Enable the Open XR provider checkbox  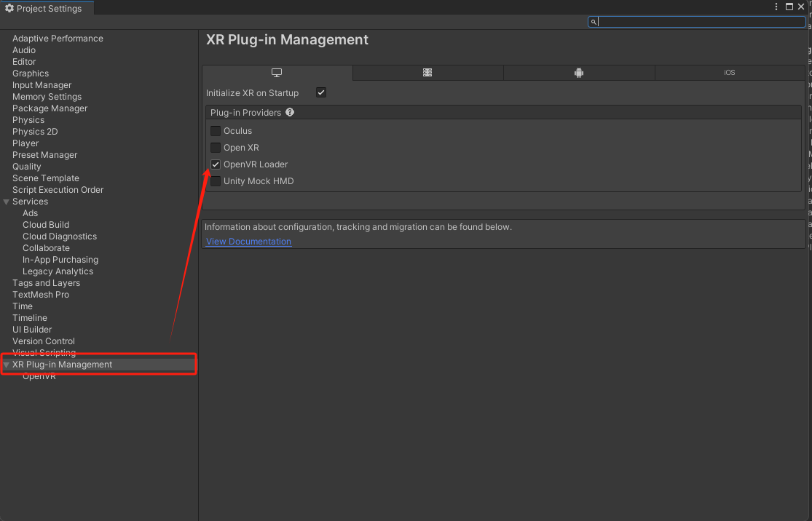click(x=216, y=148)
